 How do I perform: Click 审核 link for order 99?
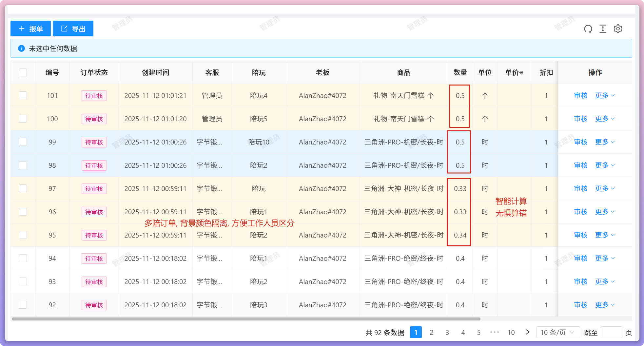(580, 142)
